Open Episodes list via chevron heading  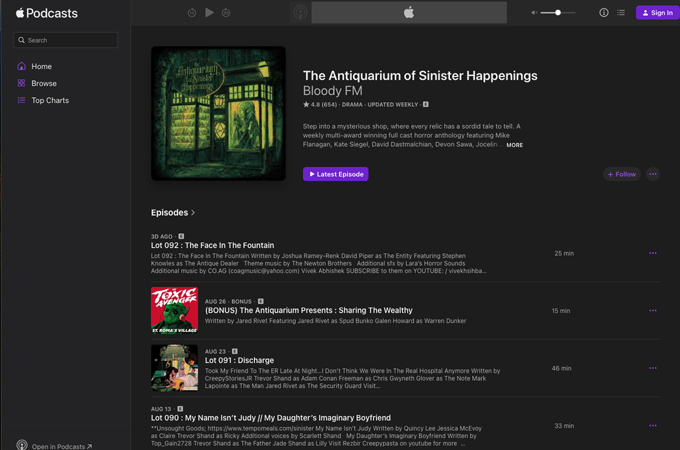point(173,212)
